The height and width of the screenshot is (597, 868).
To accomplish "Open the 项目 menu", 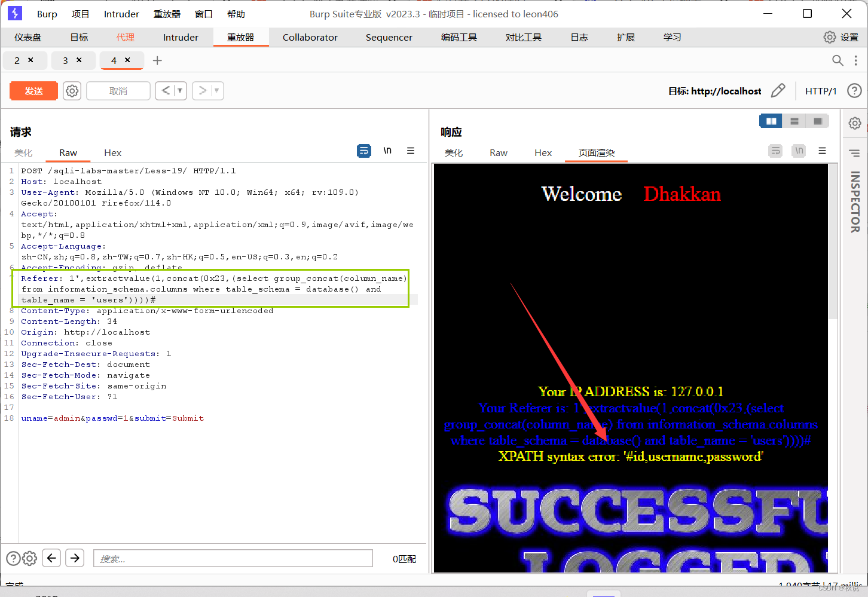I will [x=80, y=14].
